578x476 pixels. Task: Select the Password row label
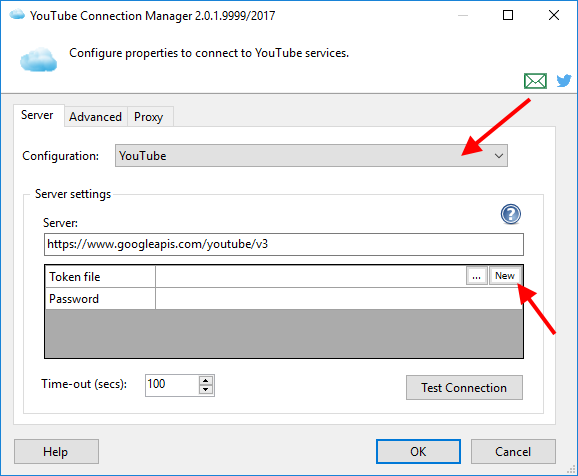tap(100, 298)
